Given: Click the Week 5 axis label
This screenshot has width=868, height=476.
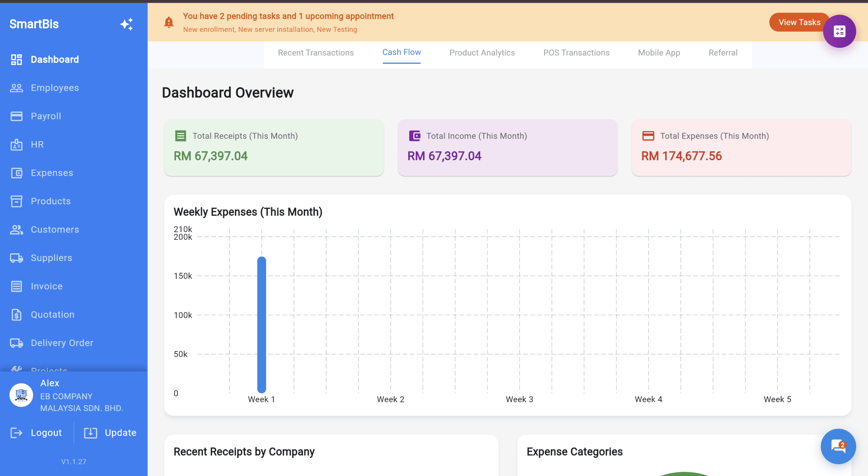Looking at the screenshot, I should point(777,399).
